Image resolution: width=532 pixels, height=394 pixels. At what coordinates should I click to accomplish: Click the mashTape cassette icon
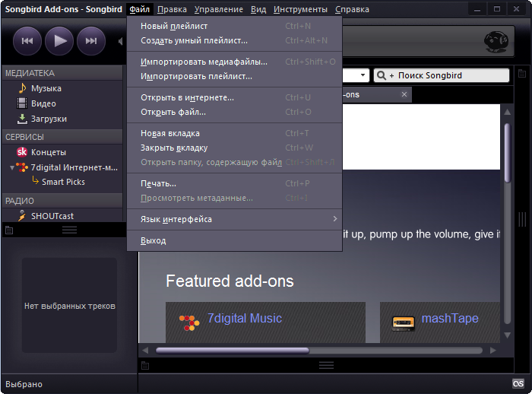404,323
